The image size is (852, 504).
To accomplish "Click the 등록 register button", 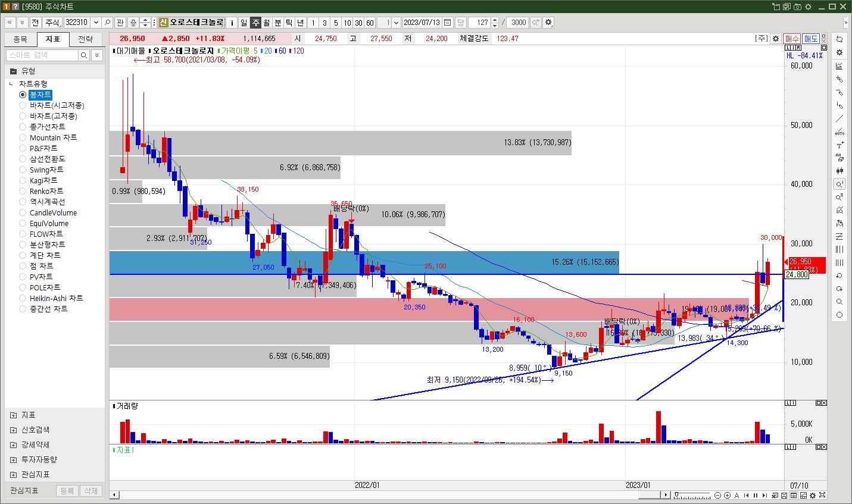I will tap(67, 491).
